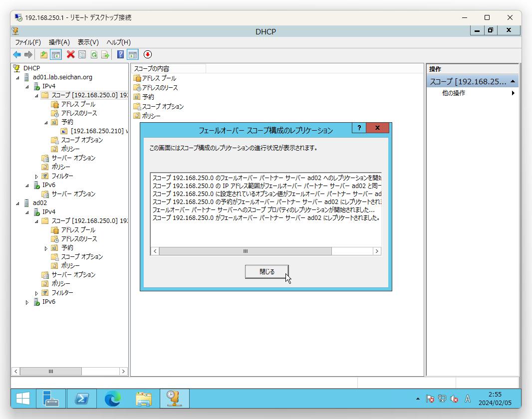Go back with the blue left arrow toolbar icon

coord(17,54)
